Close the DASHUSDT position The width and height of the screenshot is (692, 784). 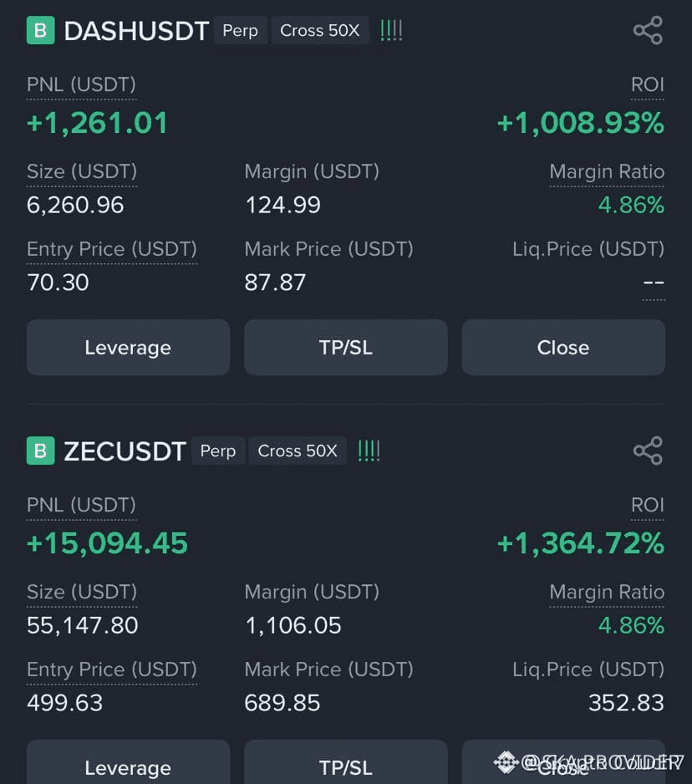(563, 348)
